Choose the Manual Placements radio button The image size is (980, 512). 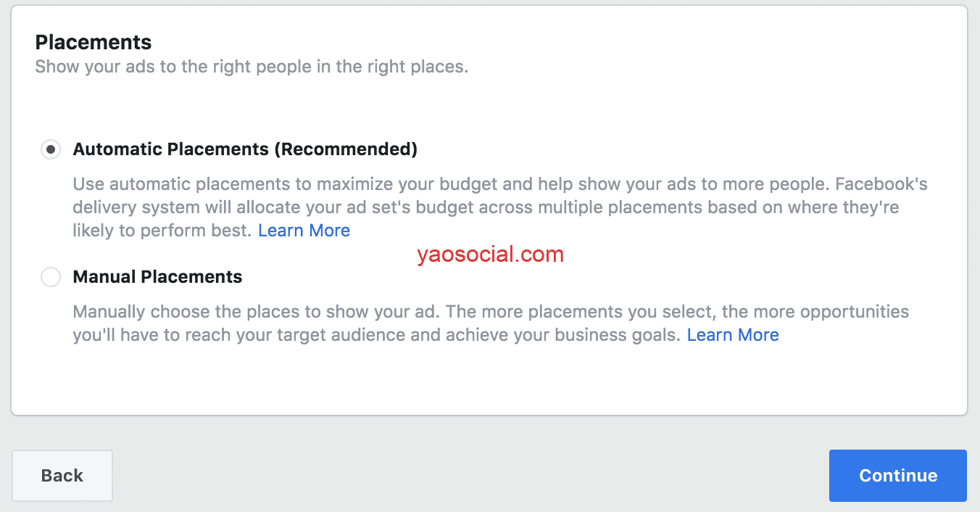(x=51, y=277)
